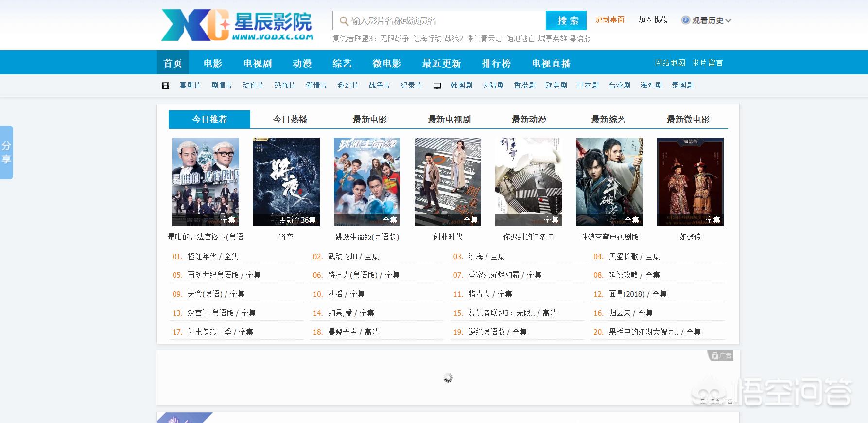Click 求片留言 link

(x=708, y=63)
